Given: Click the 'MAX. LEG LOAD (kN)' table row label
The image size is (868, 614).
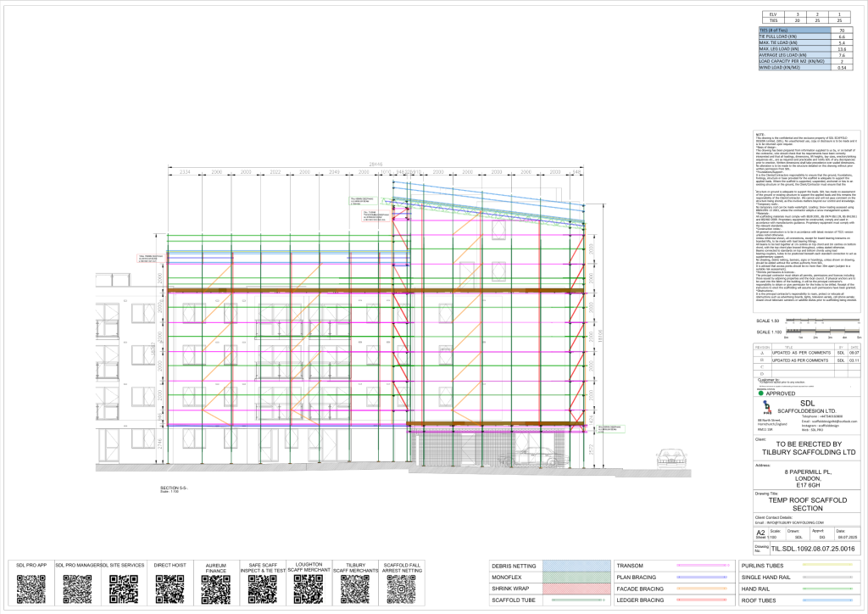Looking at the screenshot, I should [795, 48].
